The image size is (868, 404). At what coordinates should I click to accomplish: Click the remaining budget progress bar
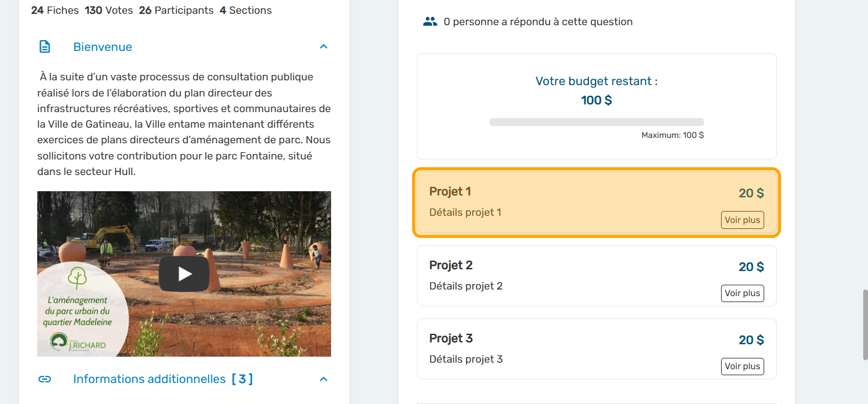596,122
